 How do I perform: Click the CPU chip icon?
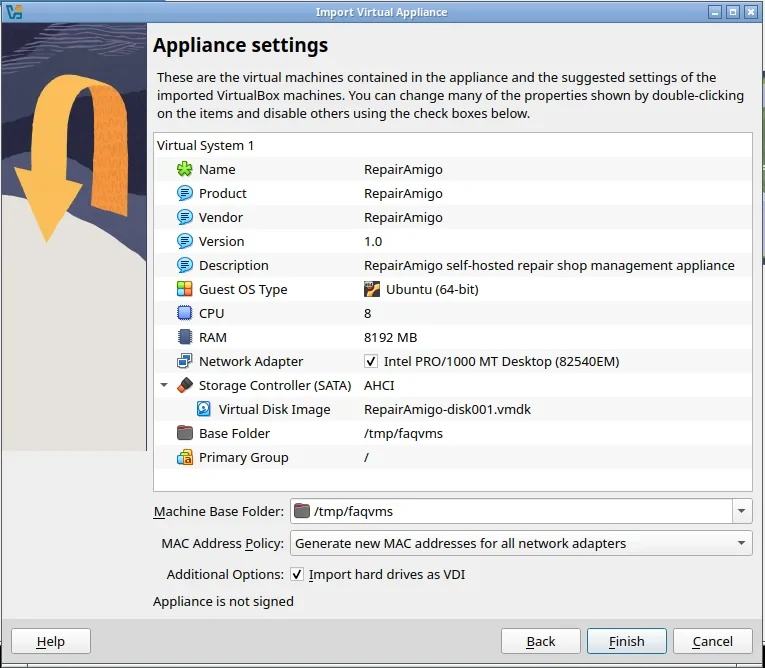pyautogui.click(x=184, y=313)
